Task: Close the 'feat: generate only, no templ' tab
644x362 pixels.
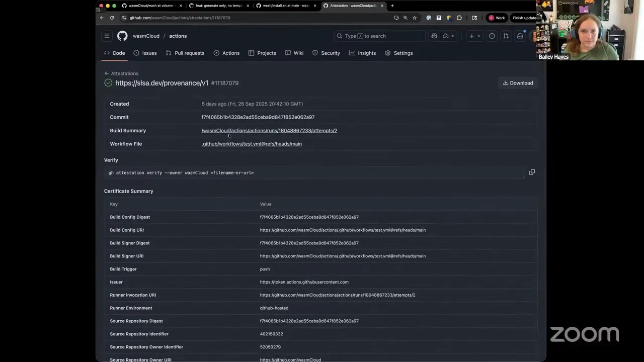Action: pyautogui.click(x=248, y=6)
